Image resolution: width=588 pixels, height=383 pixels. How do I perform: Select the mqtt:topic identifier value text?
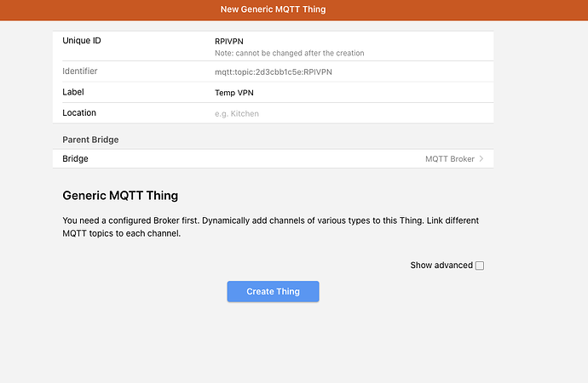273,72
